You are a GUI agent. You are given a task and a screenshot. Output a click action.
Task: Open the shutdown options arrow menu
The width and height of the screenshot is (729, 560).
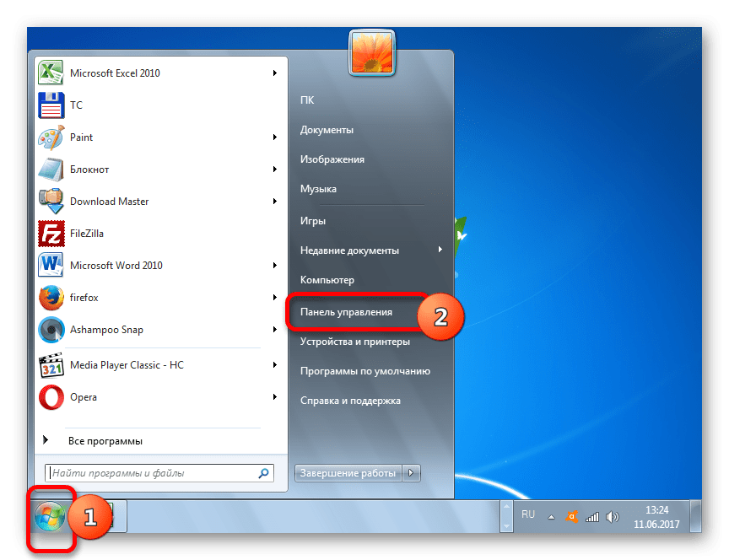point(412,473)
